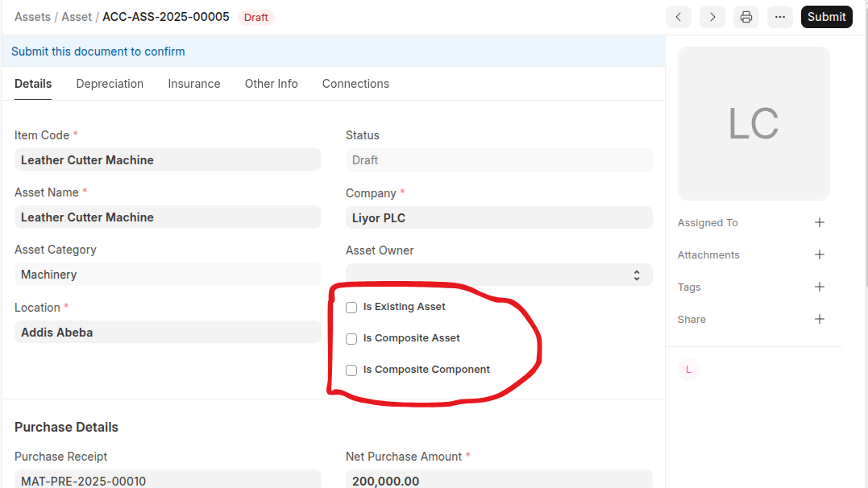Click the LC asset image placeholder

click(x=753, y=123)
